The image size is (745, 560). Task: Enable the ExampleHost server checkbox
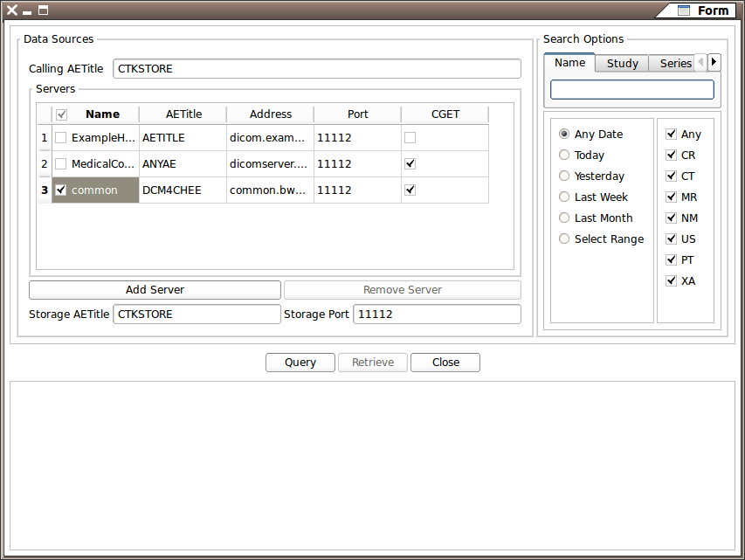[x=61, y=138]
